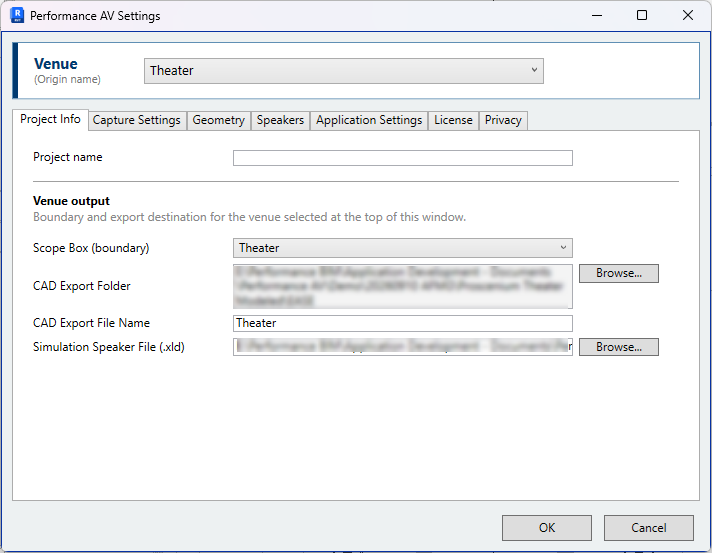Select the Project Info tab
This screenshot has height=553, width=712.
tap(50, 119)
